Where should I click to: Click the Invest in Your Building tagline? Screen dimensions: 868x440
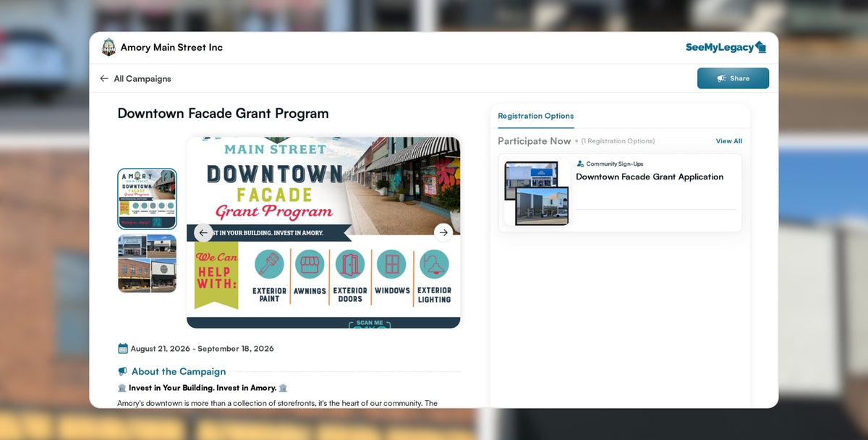coord(203,388)
